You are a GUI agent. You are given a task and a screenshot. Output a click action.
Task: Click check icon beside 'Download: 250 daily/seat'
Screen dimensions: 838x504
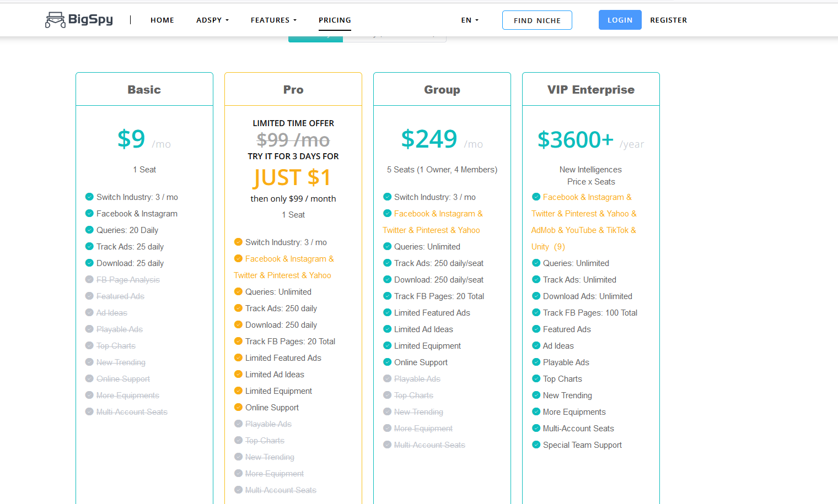(387, 279)
